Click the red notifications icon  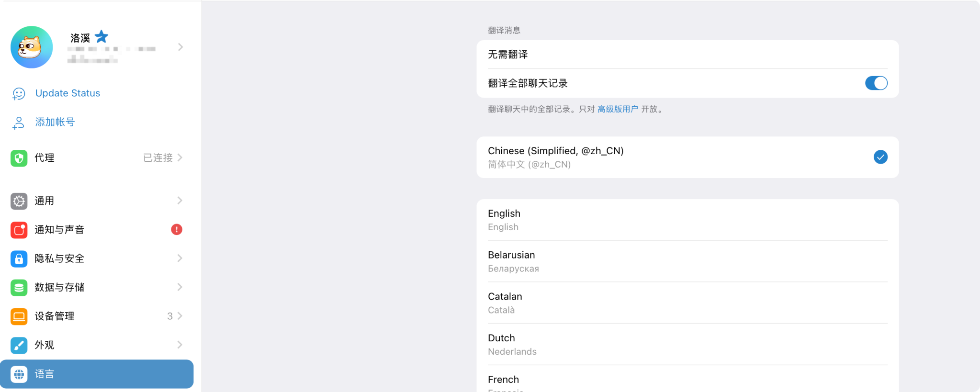click(x=19, y=230)
